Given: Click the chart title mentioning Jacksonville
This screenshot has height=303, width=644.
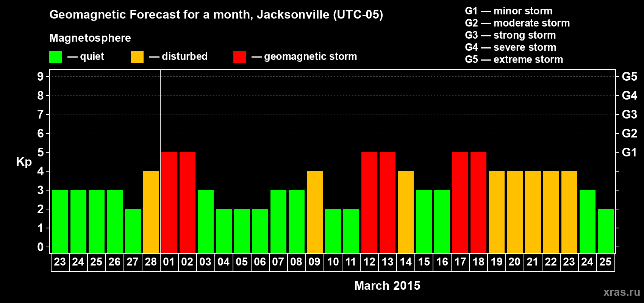Looking at the screenshot, I should pyautogui.click(x=216, y=14).
